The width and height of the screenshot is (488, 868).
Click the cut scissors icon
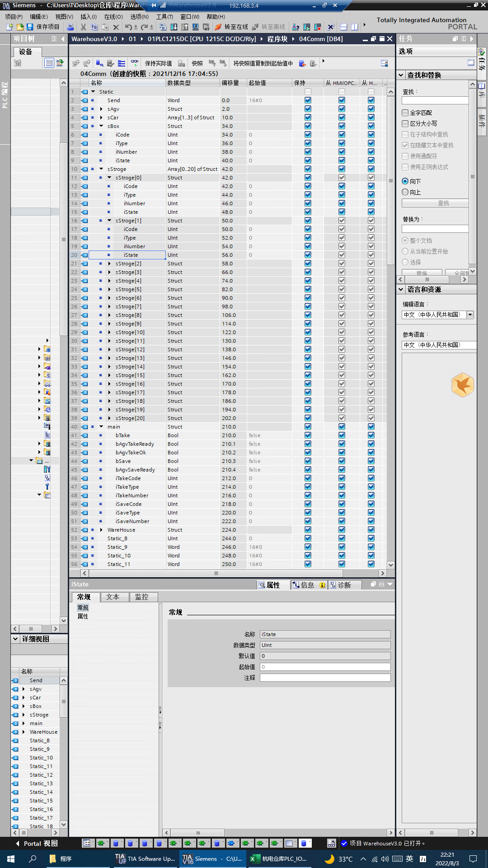click(x=83, y=27)
